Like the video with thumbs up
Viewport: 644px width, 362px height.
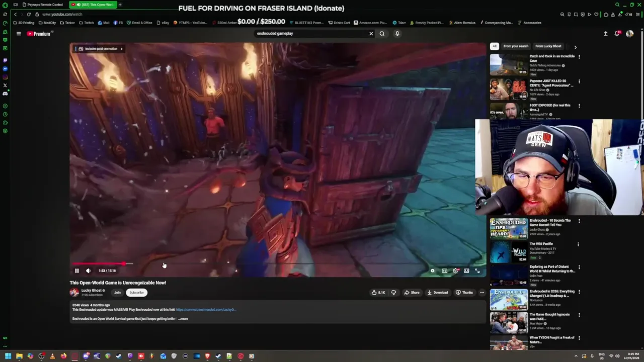pyautogui.click(x=378, y=293)
